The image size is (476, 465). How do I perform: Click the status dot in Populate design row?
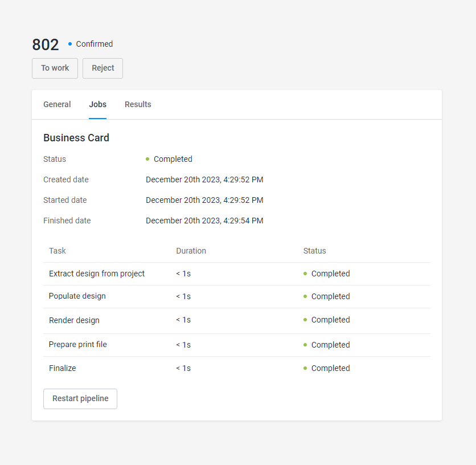[305, 296]
